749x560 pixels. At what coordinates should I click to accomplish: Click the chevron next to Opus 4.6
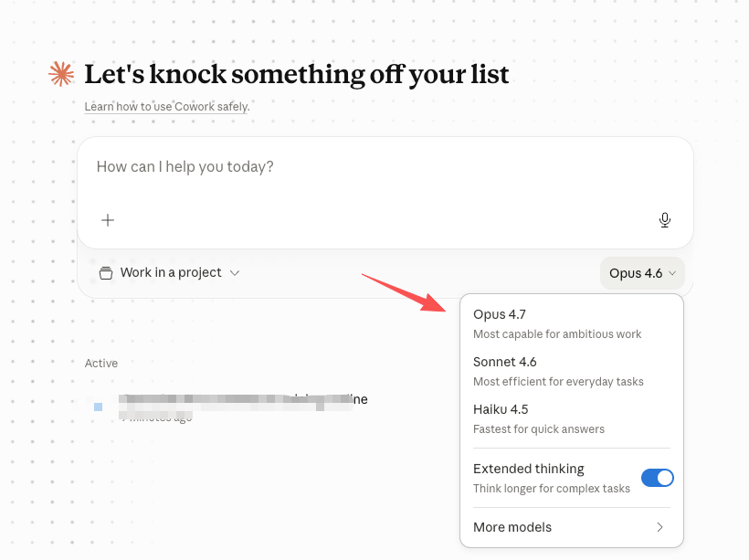click(x=672, y=273)
